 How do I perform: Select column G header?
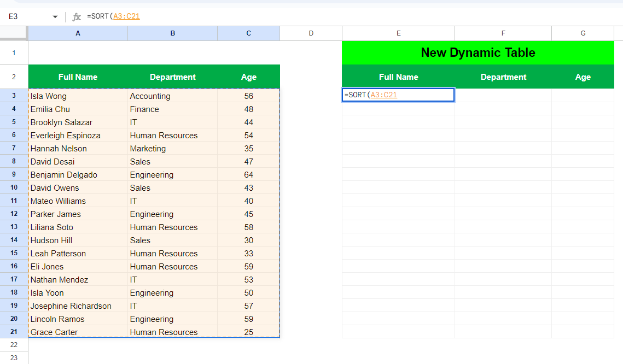[x=583, y=33]
